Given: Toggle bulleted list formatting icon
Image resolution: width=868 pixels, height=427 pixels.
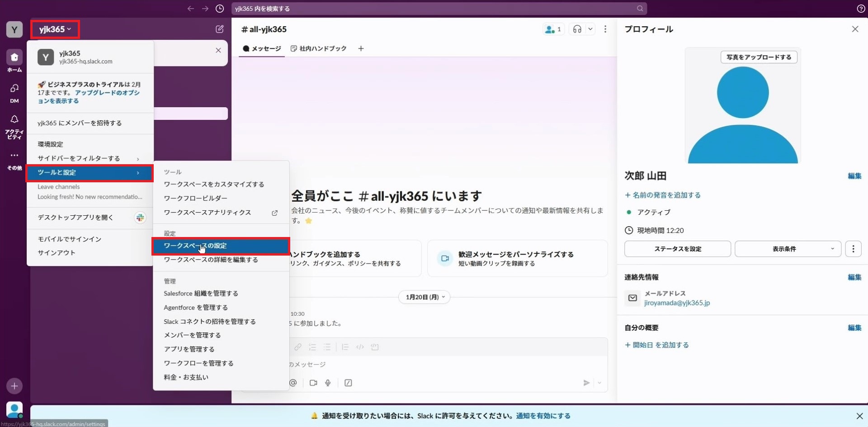Looking at the screenshot, I should point(327,347).
